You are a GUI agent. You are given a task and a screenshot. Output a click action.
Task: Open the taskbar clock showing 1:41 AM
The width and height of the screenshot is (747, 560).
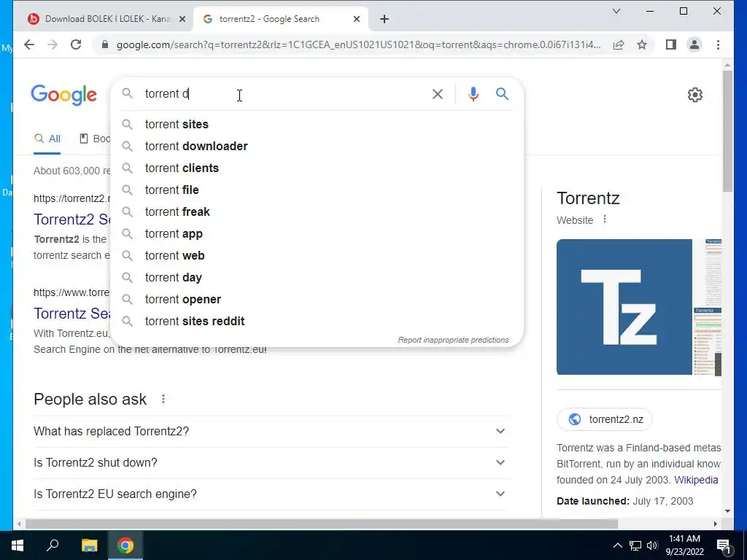point(684,545)
